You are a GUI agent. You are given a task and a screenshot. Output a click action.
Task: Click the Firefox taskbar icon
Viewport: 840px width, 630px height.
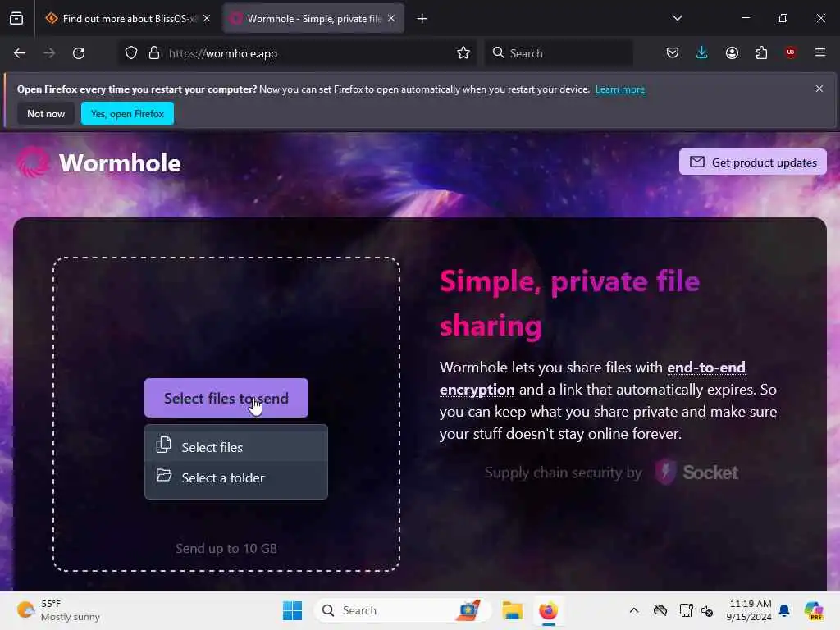pyautogui.click(x=548, y=610)
